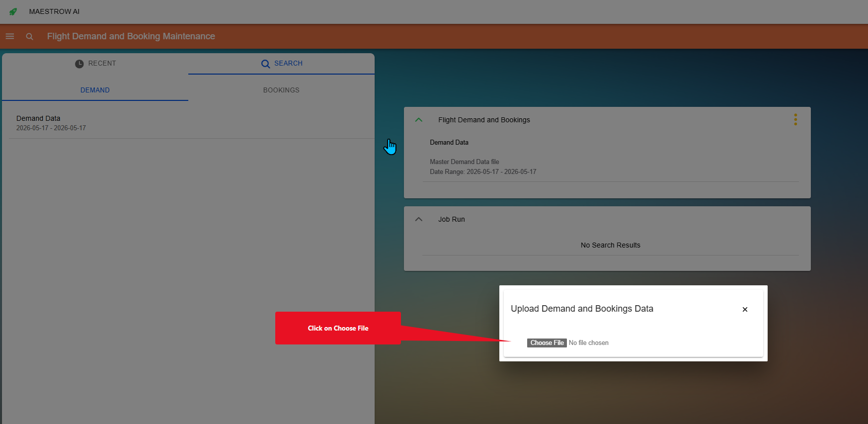Open the hamburger navigation menu
Image resolution: width=868 pixels, height=424 pixels.
(x=10, y=36)
